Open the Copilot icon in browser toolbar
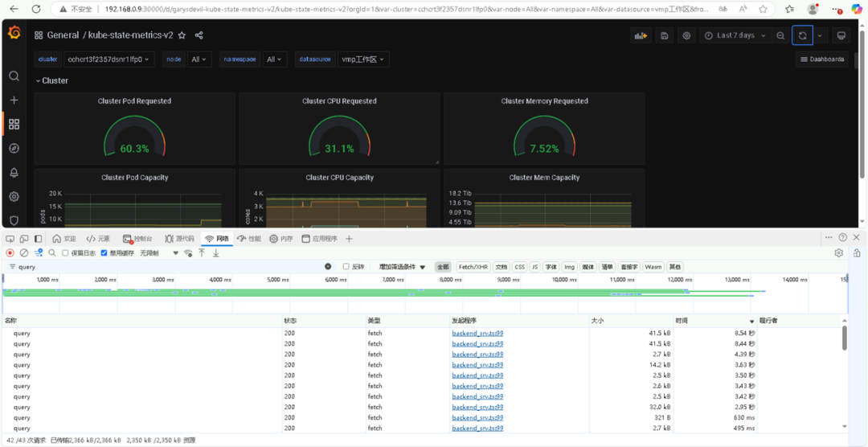 coord(857,9)
